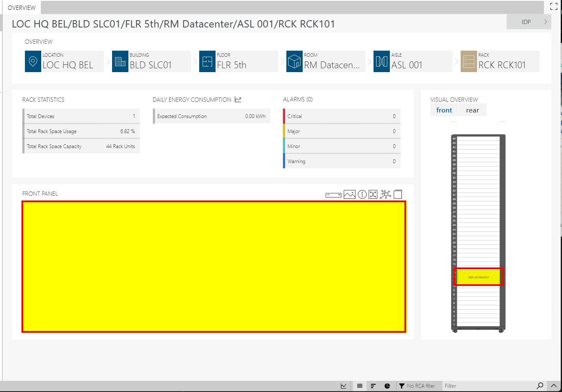
Task: Expand the alarm console with up chevron
Action: click(554, 386)
